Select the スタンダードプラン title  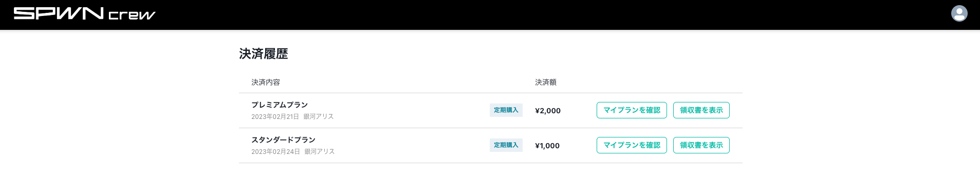pyautogui.click(x=283, y=140)
